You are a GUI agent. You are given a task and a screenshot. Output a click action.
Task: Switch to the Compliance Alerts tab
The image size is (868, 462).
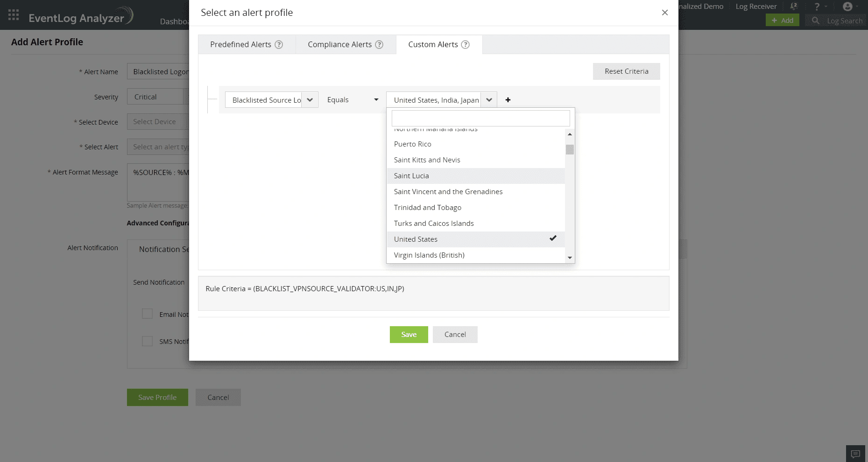pyautogui.click(x=346, y=45)
